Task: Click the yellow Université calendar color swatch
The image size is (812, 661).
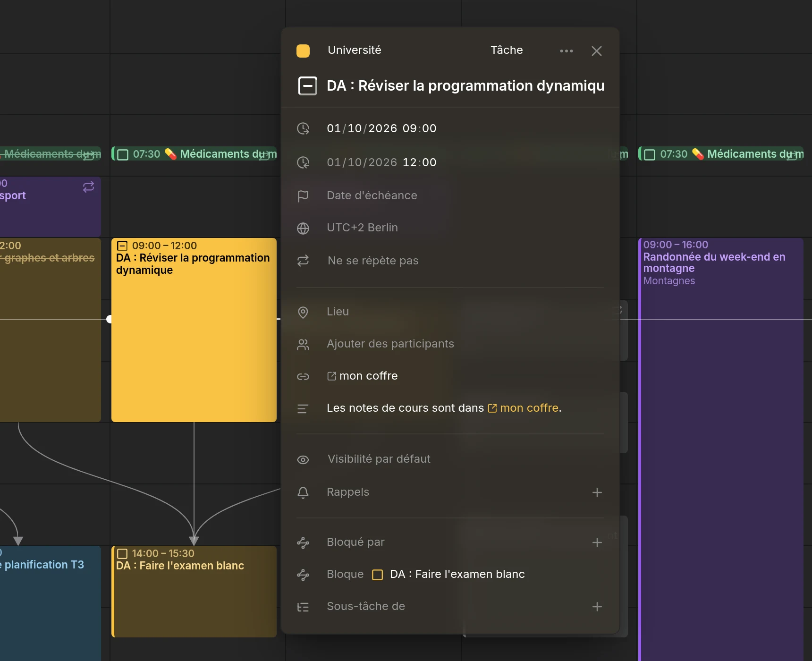Action: (303, 51)
